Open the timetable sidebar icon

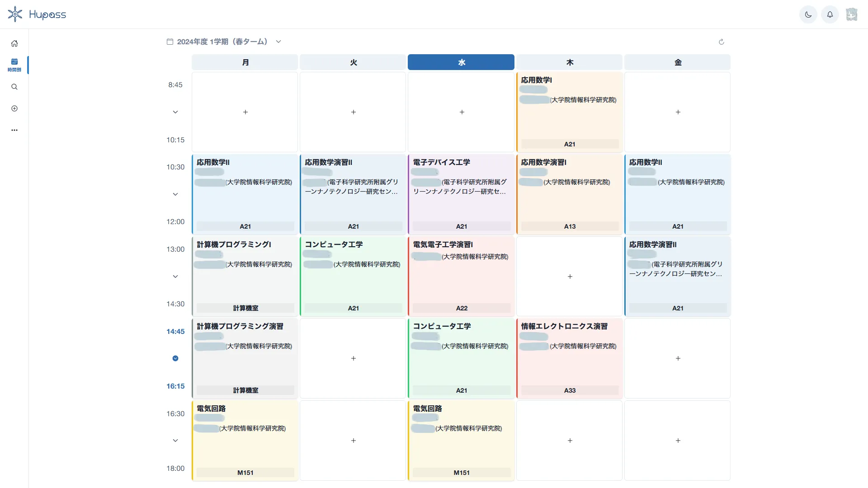14,65
